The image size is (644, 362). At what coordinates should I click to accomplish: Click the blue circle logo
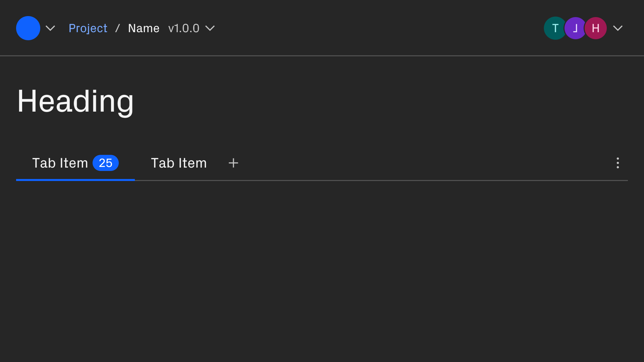[x=28, y=28]
